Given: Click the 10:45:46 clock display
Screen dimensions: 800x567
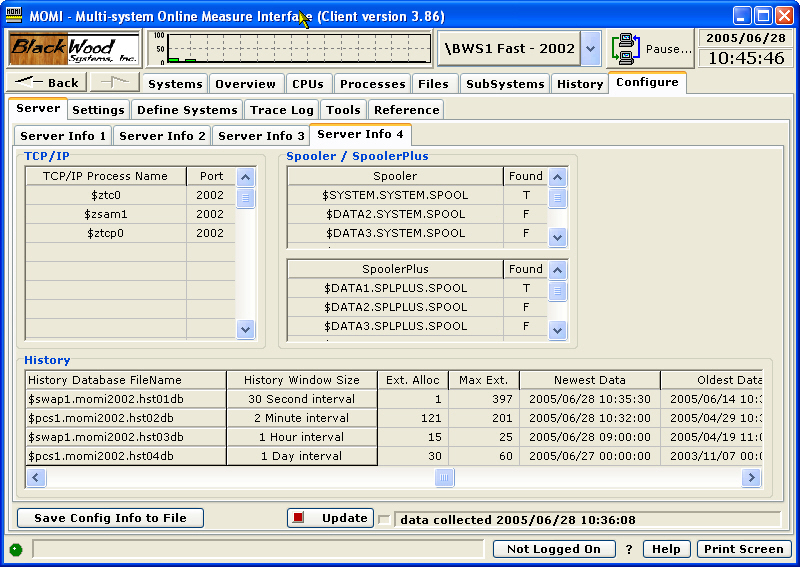Looking at the screenshot, I should [x=746, y=58].
